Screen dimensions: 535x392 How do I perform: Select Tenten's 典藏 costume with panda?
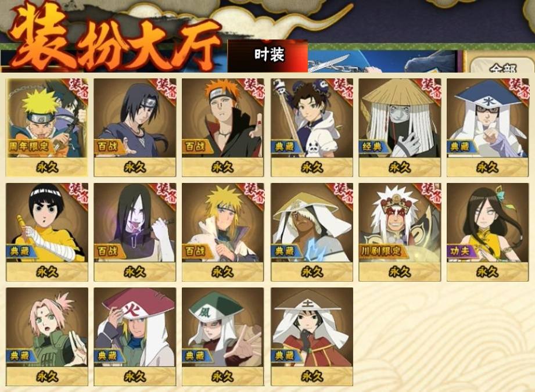tap(312, 128)
